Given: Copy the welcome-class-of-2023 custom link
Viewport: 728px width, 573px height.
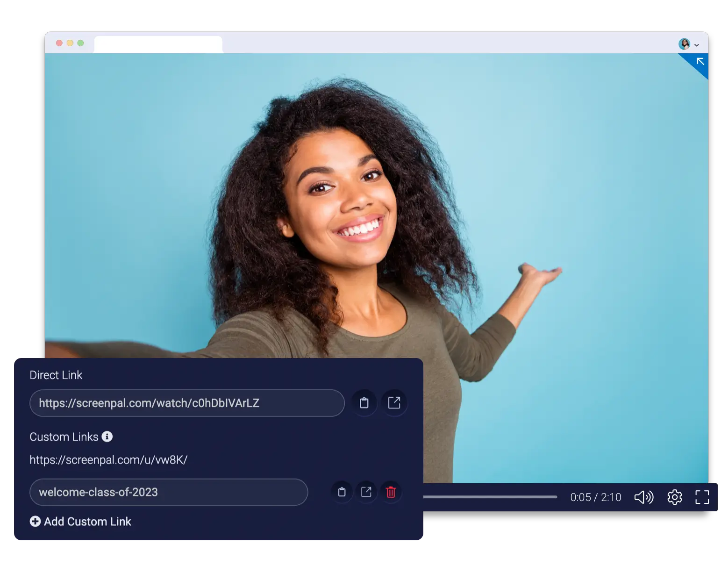Looking at the screenshot, I should [x=342, y=492].
